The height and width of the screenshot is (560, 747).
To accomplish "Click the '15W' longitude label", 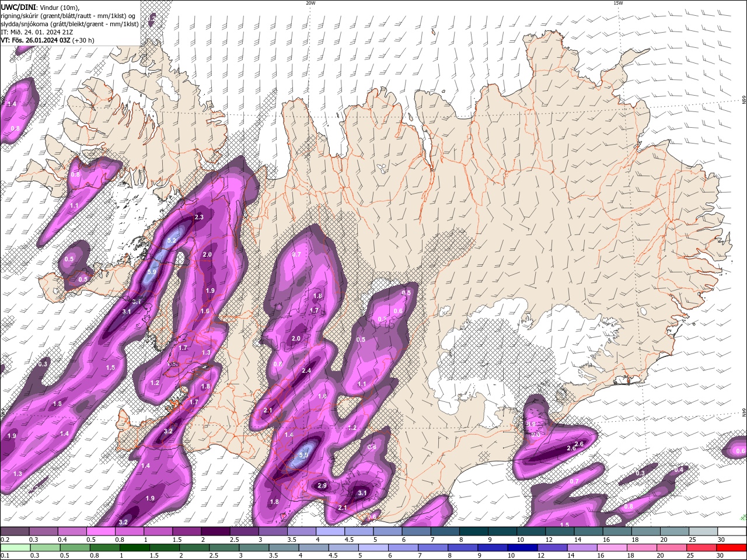I will (x=618, y=3).
